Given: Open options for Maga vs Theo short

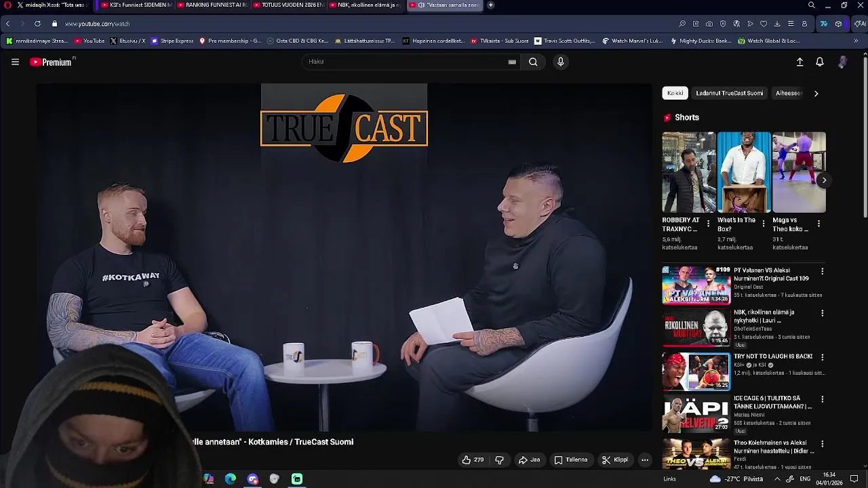Looking at the screenshot, I should (818, 224).
